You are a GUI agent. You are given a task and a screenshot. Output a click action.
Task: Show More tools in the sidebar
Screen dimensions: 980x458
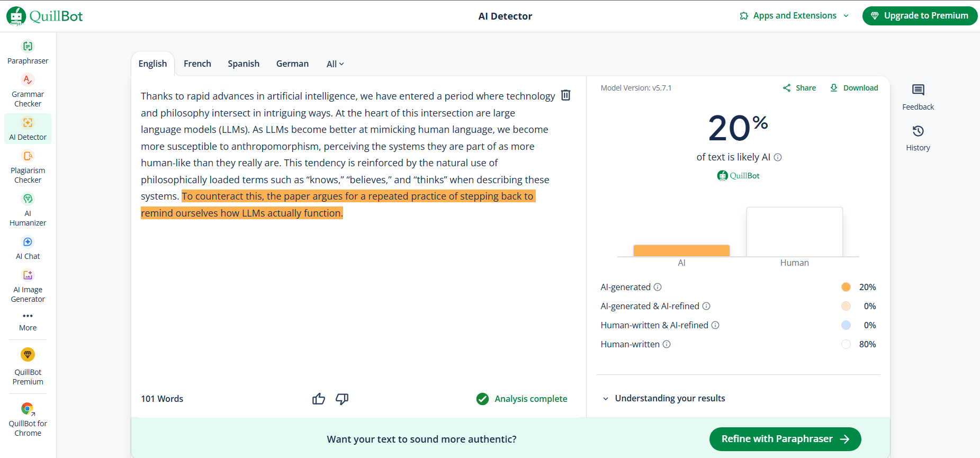[28, 320]
